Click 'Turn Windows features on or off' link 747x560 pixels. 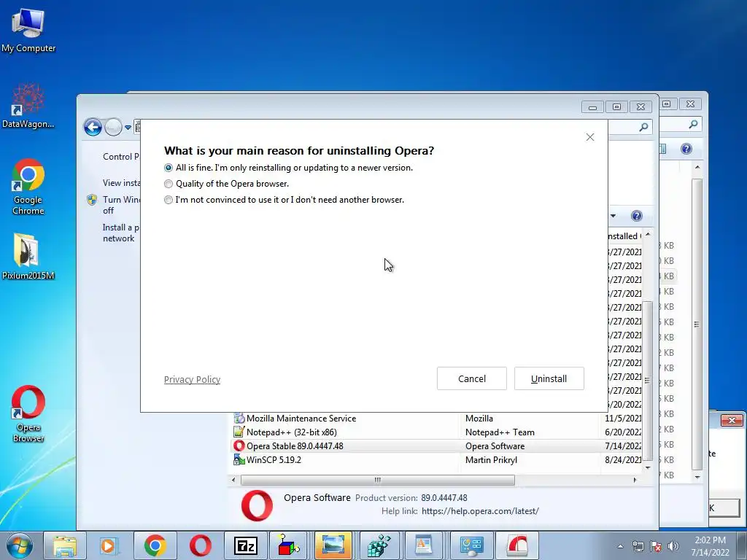tap(121, 205)
